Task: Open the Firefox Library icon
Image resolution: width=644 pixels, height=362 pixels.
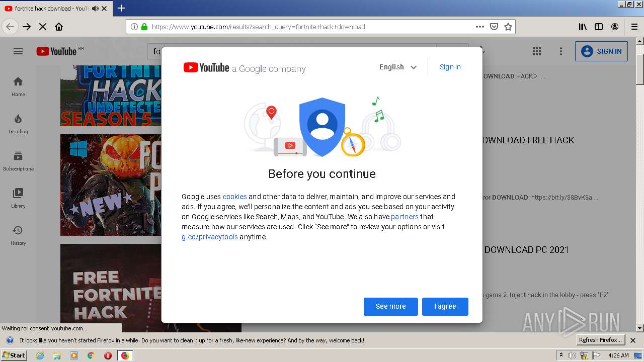Action: click(583, 27)
